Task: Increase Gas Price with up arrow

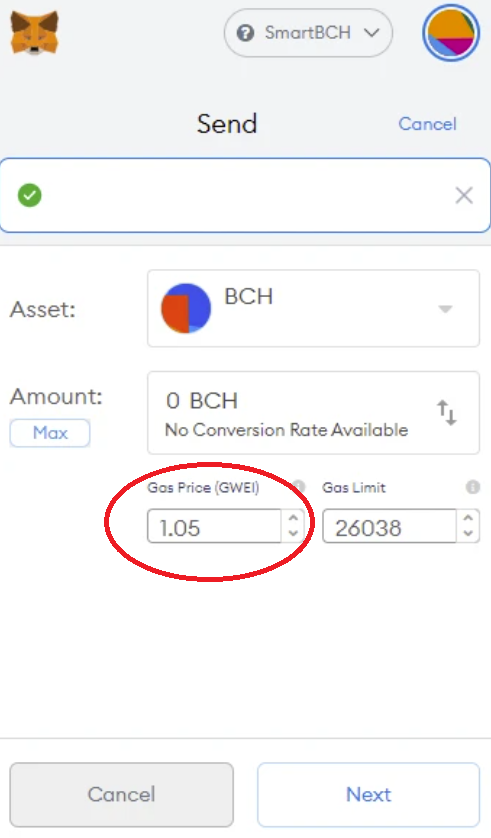Action: click(x=293, y=518)
